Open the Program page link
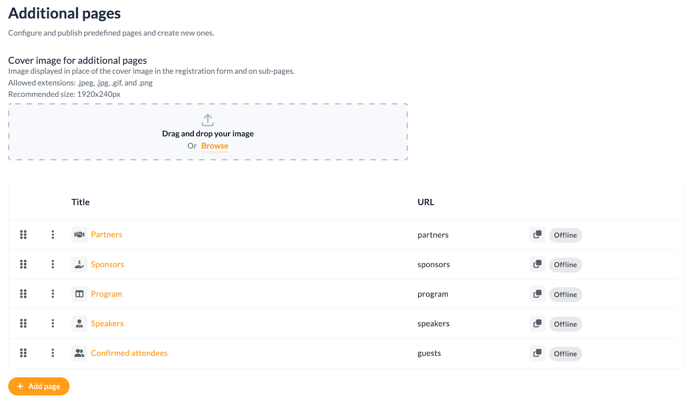This screenshot has width=695, height=404. coord(106,294)
